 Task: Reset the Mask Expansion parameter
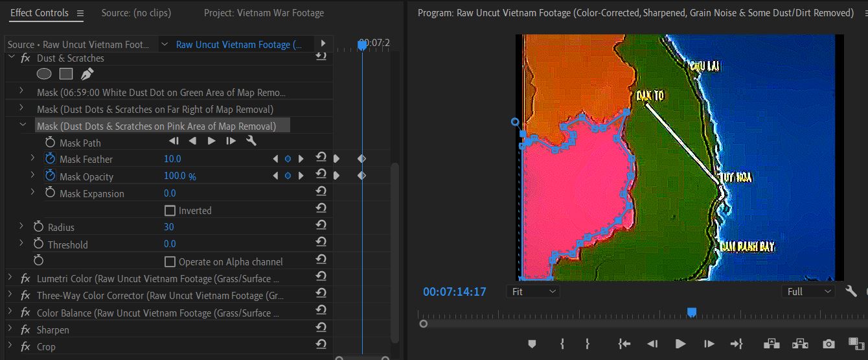(x=321, y=191)
